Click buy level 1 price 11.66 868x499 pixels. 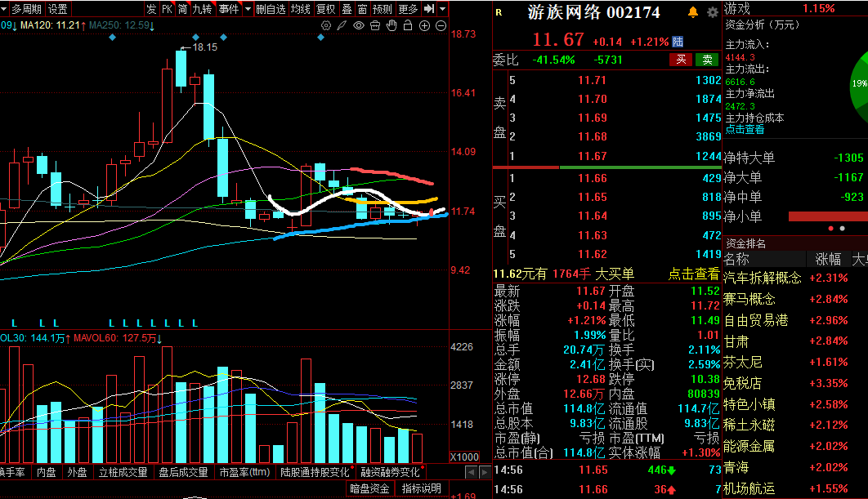[x=592, y=178]
